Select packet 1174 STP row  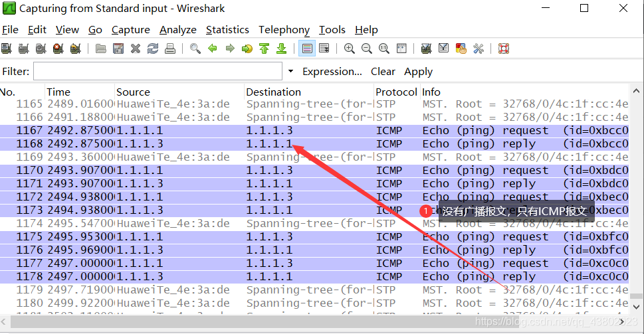coord(314,224)
